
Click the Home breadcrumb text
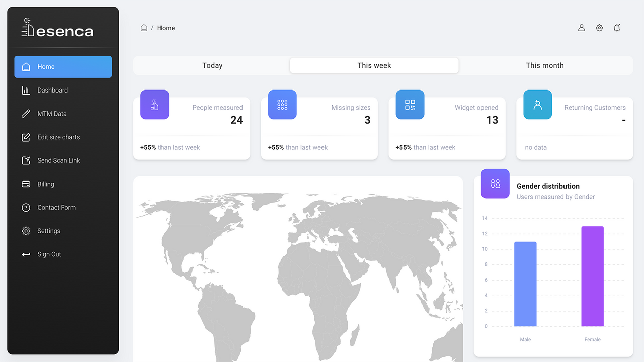click(x=166, y=28)
